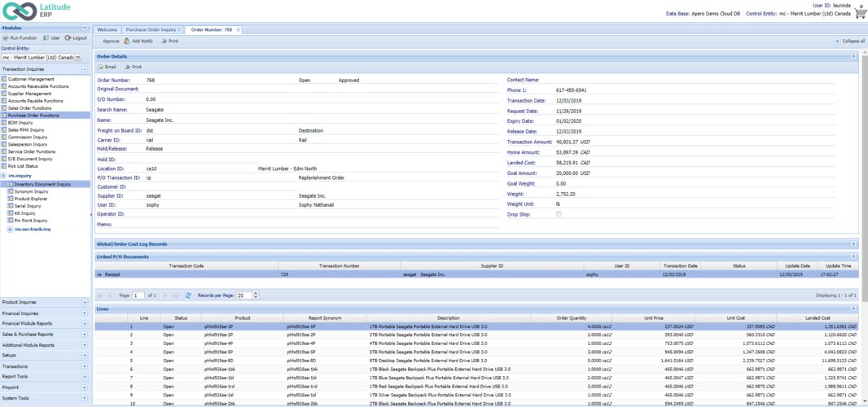Open the shopping cart icon
This screenshot has width=868, height=407.
click(x=860, y=13)
